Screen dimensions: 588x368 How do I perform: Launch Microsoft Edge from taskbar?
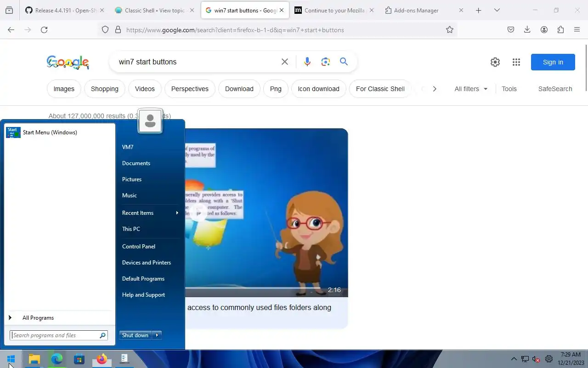coord(57,359)
